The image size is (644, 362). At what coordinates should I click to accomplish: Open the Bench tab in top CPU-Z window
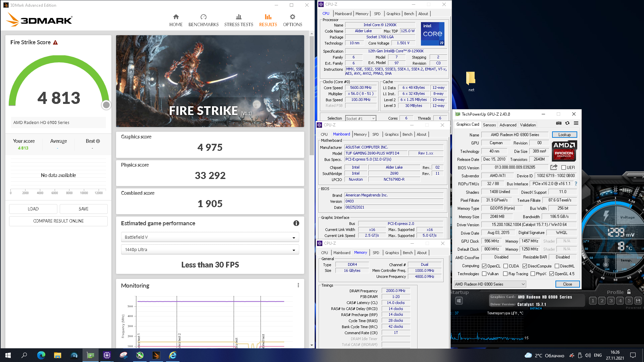point(409,14)
